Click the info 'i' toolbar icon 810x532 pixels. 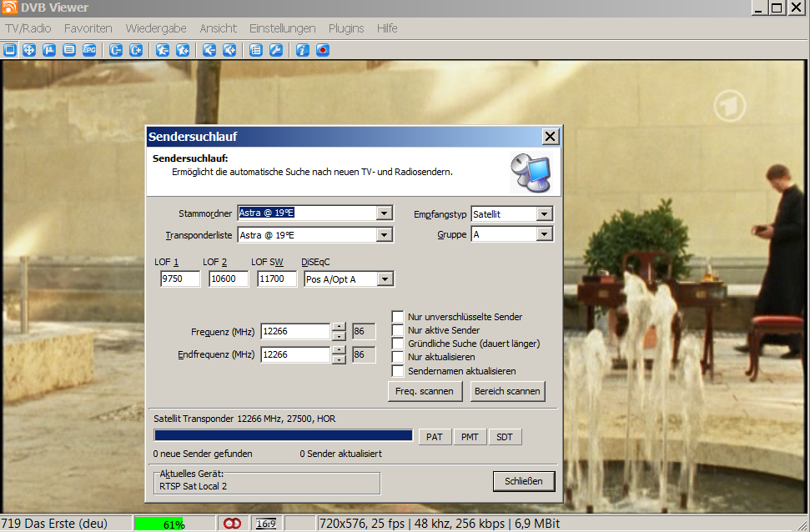click(x=303, y=50)
